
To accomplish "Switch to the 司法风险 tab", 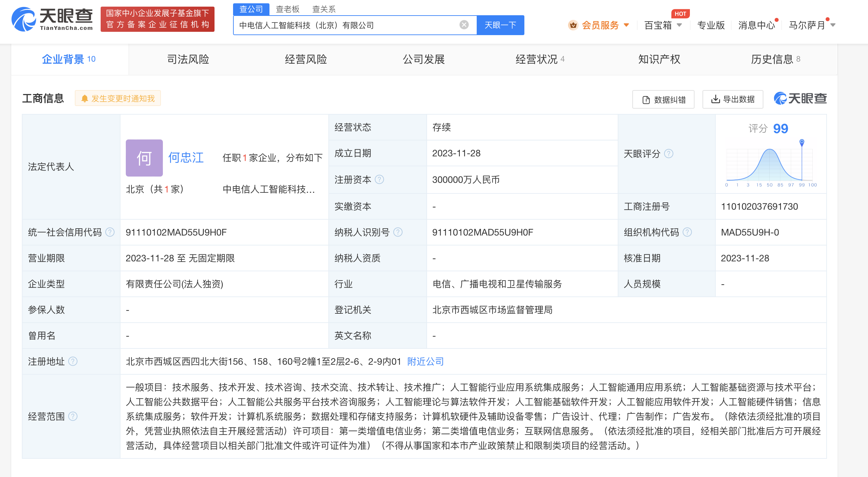I will click(x=188, y=59).
